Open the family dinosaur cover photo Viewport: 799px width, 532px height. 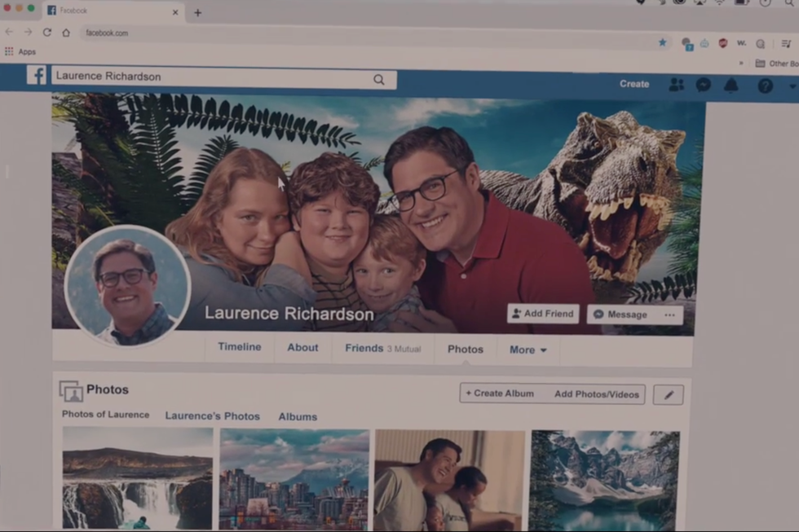click(378, 214)
